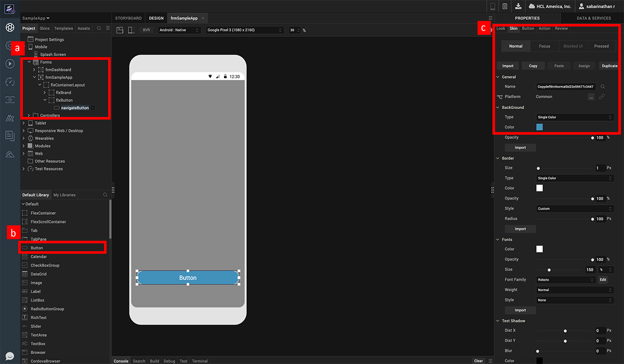Open the gauge/performance icon in left sidebar
This screenshot has height=364, width=624.
pyautogui.click(x=9, y=82)
